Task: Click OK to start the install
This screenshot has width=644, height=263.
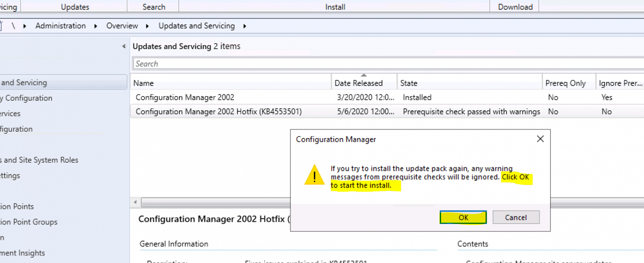Action: pyautogui.click(x=463, y=217)
